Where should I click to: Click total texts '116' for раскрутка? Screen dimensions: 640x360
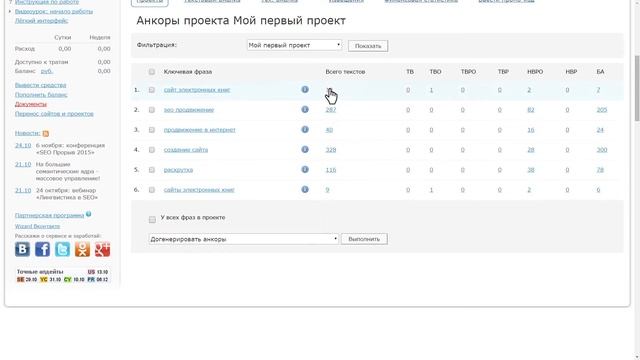click(331, 170)
